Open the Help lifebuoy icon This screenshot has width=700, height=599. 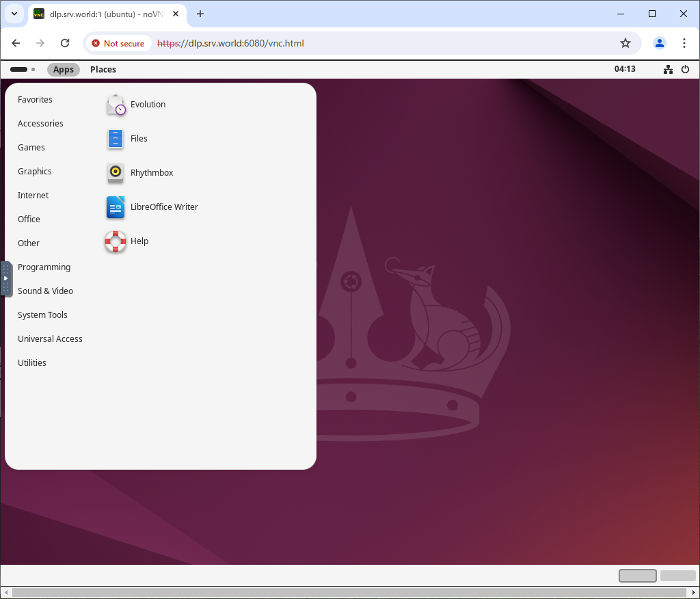click(x=116, y=241)
